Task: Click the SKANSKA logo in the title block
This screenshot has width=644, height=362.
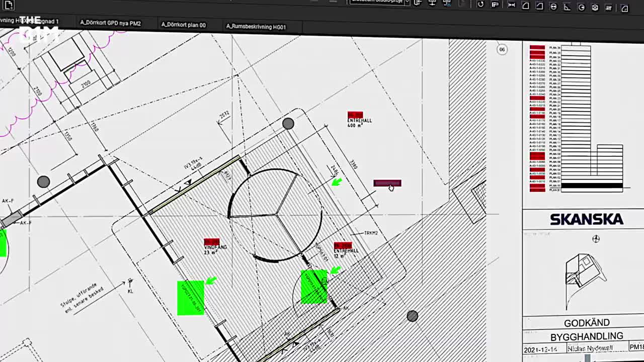Action: click(586, 219)
